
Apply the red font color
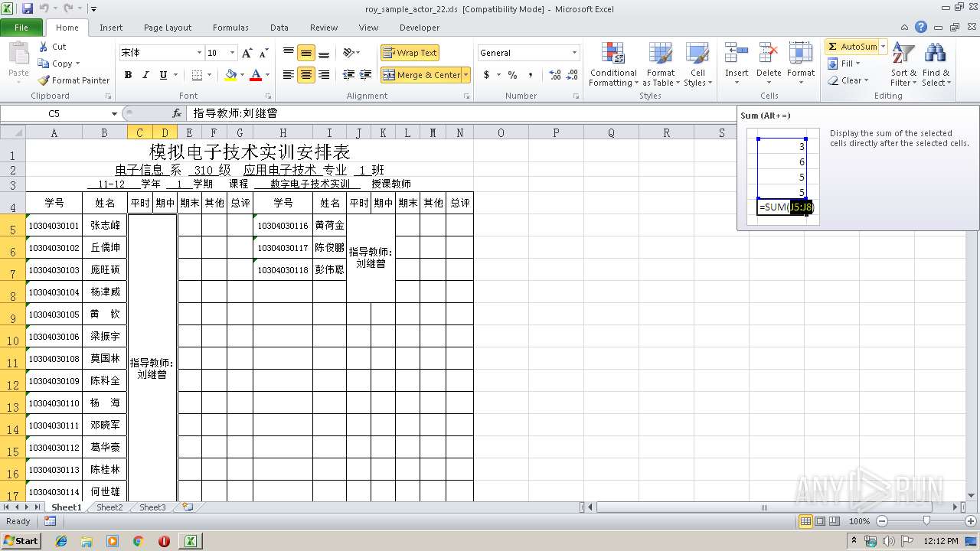(256, 75)
